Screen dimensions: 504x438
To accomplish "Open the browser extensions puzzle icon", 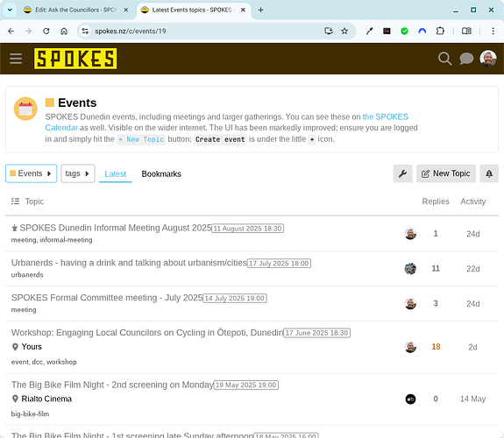I will point(440,31).
